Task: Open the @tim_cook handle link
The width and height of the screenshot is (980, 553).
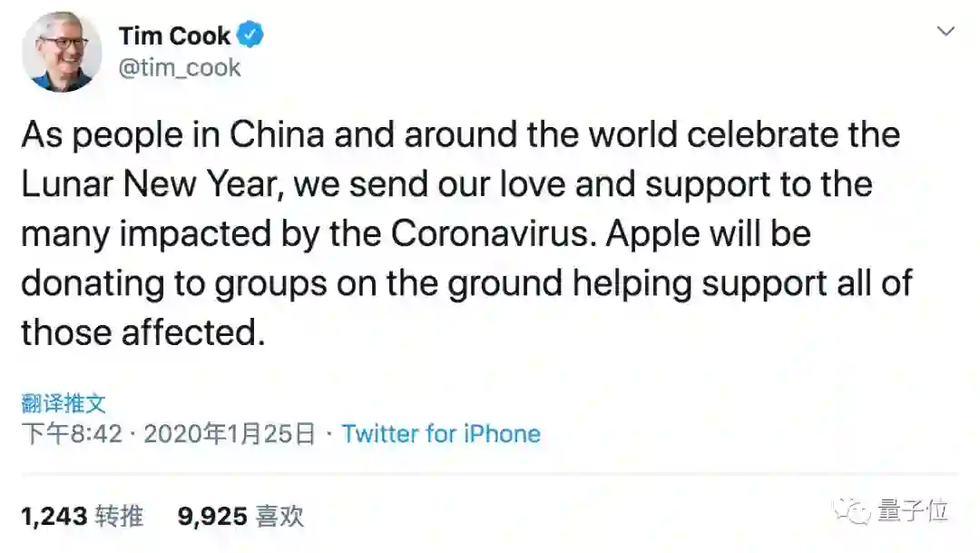Action: [x=180, y=68]
